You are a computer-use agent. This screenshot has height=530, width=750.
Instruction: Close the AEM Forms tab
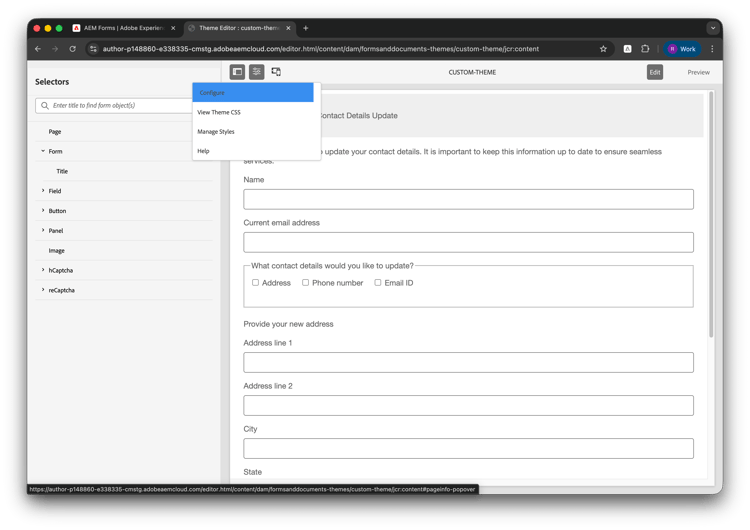[173, 28]
